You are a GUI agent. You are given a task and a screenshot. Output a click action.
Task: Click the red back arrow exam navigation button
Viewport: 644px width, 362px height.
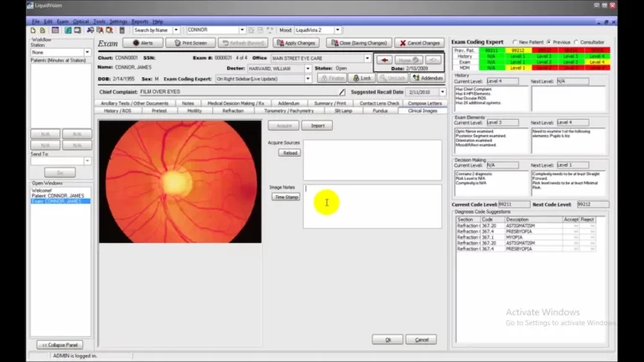point(384,60)
